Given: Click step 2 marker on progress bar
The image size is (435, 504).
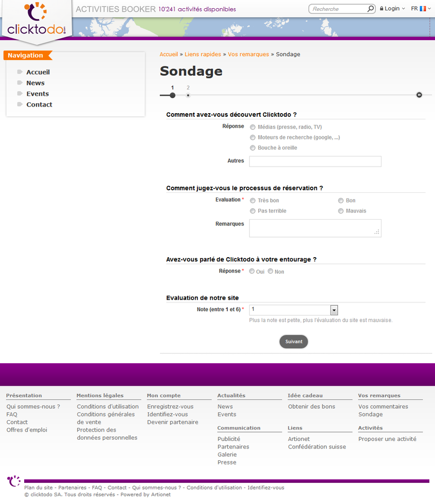Looking at the screenshot, I should pos(188,95).
